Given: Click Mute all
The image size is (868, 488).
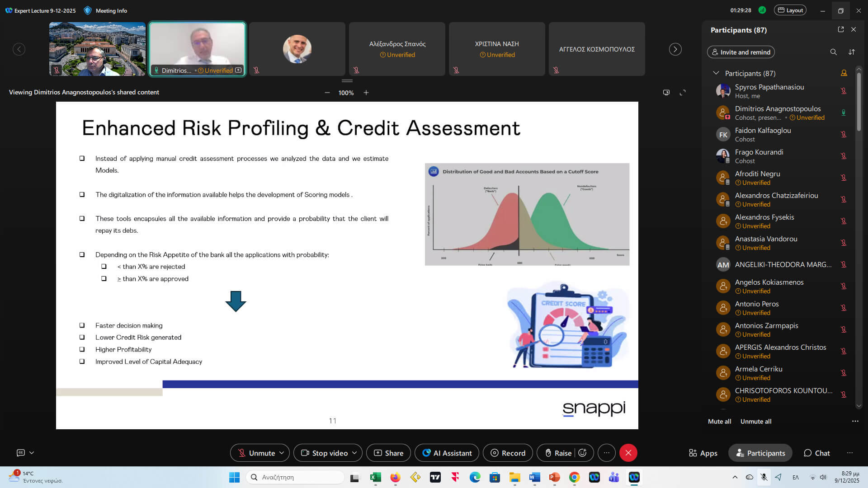Looking at the screenshot, I should pos(719,421).
